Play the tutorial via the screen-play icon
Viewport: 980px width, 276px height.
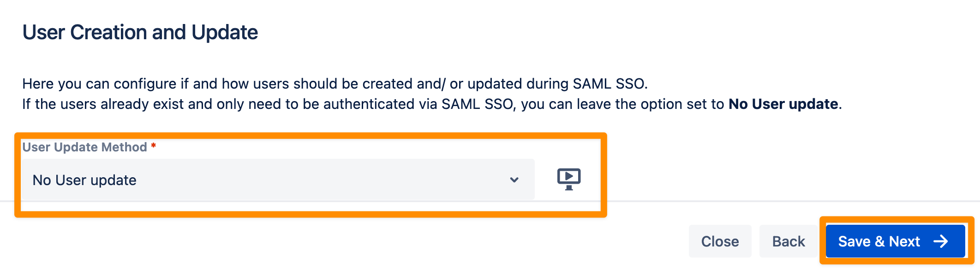coord(569,180)
